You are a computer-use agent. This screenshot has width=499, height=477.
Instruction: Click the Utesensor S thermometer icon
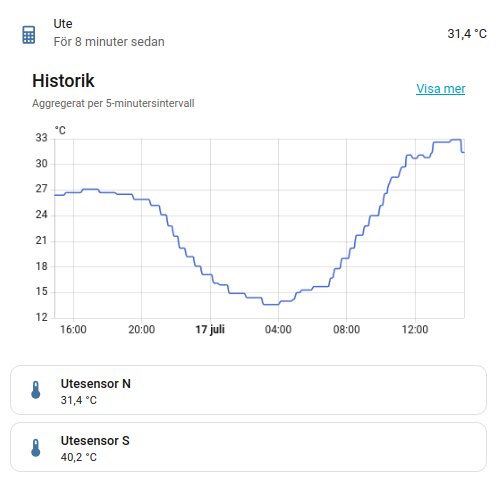tap(36, 447)
